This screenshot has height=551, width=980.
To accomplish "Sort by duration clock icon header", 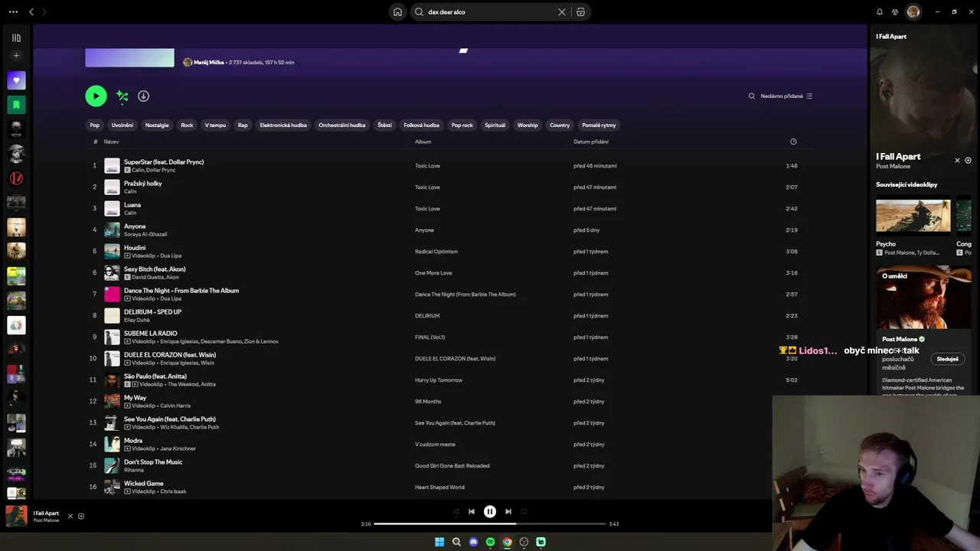I will pos(793,142).
